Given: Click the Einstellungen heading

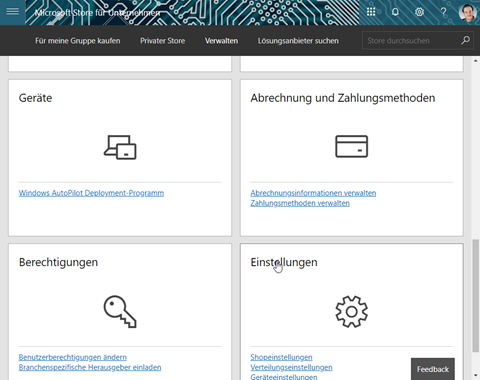Looking at the screenshot, I should coord(284,262).
